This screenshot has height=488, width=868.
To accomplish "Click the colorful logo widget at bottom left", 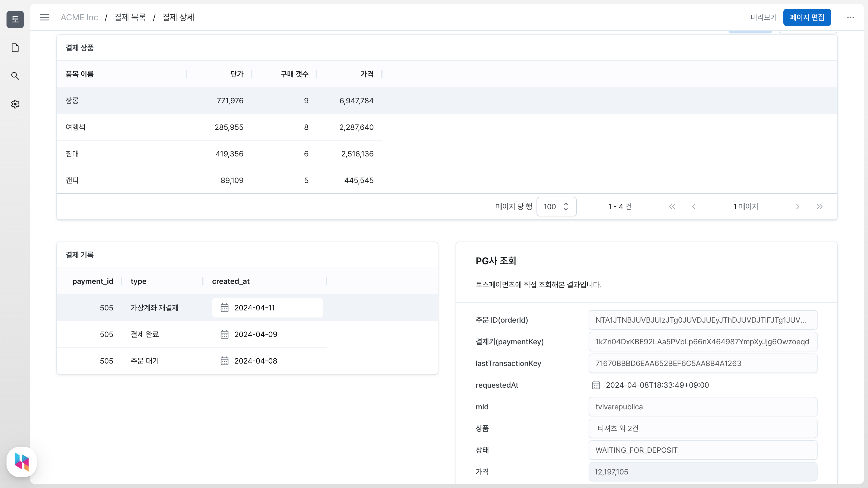I will [22, 462].
